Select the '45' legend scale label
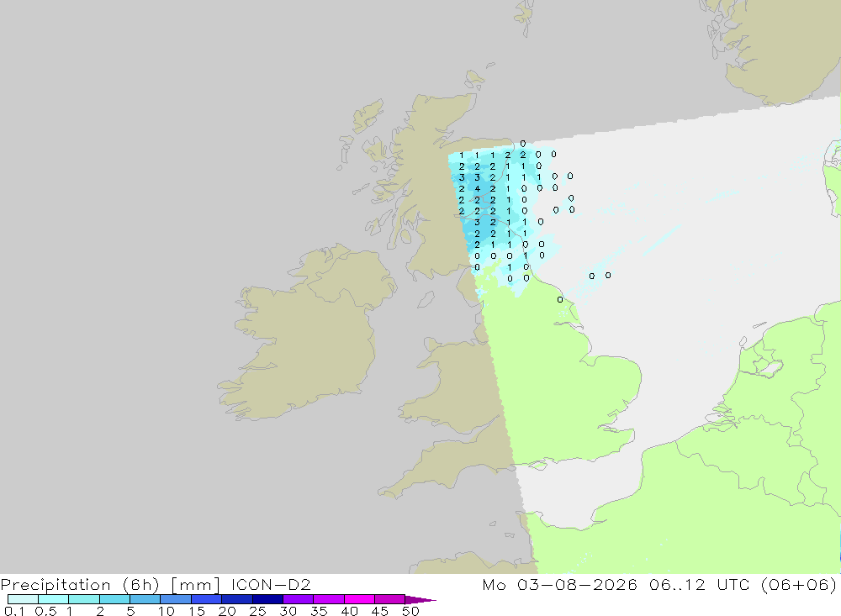 [x=380, y=611]
